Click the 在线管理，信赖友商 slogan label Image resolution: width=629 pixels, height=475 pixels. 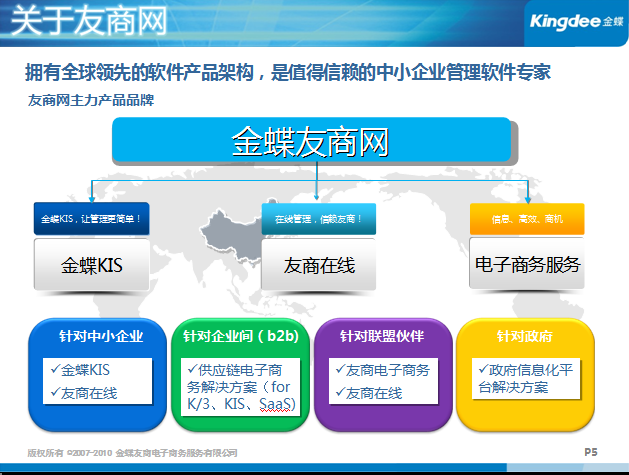point(319,219)
